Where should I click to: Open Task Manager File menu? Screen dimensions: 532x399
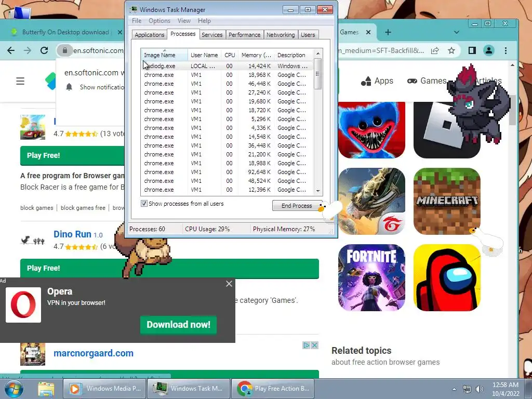click(x=137, y=21)
